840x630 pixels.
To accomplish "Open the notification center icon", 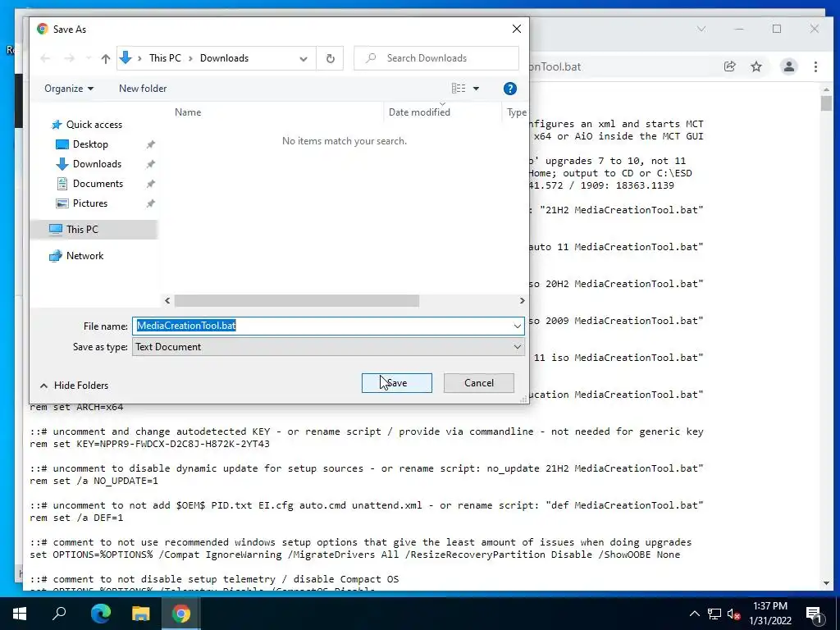I will coord(814,614).
